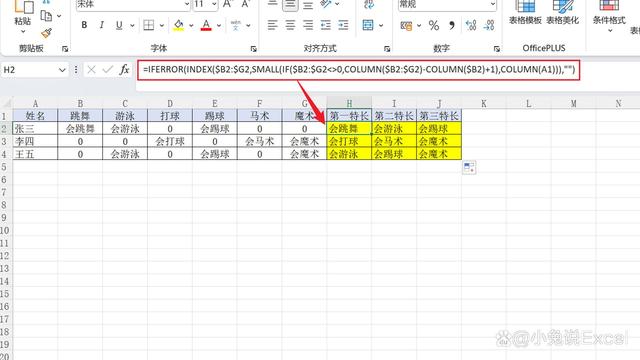
Task: Expand the font color dropdown arrow
Action: [x=219, y=26]
